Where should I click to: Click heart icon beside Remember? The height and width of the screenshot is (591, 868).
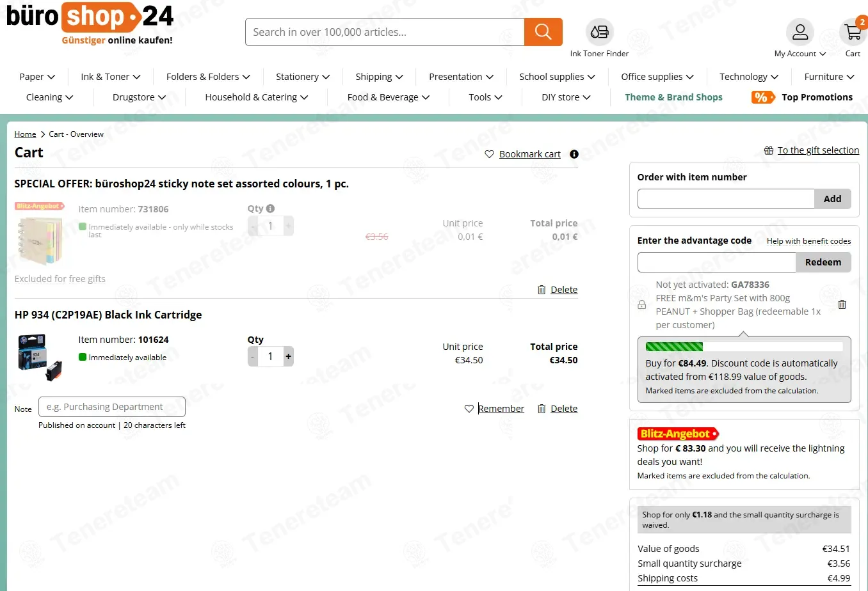point(469,409)
